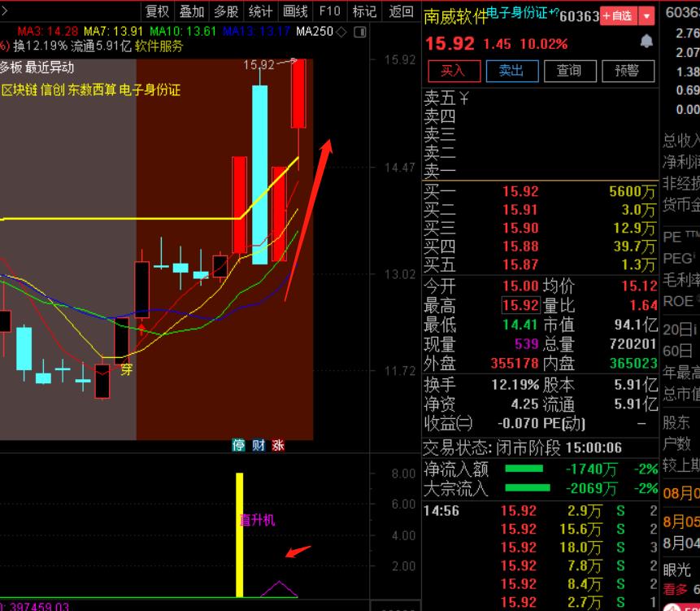Click the 查询 query button
The image size is (700, 611).
click(570, 71)
